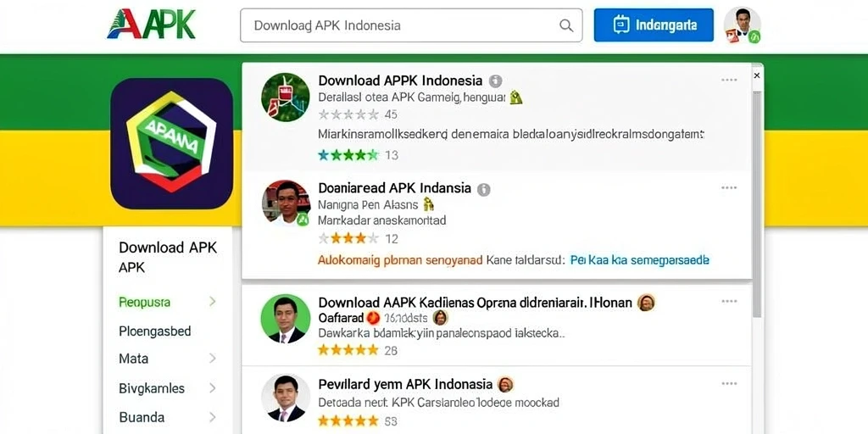Open the user profile avatar in header

point(743,25)
